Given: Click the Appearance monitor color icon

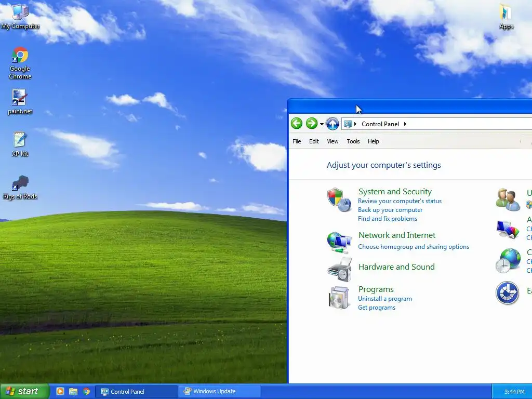Looking at the screenshot, I should (508, 230).
